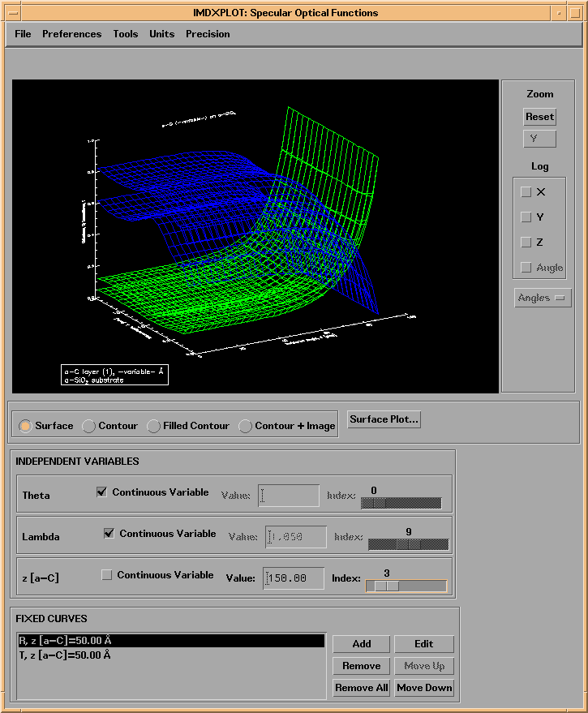Click the Lambda Index slider
The width and height of the screenshot is (588, 713).
(x=409, y=544)
